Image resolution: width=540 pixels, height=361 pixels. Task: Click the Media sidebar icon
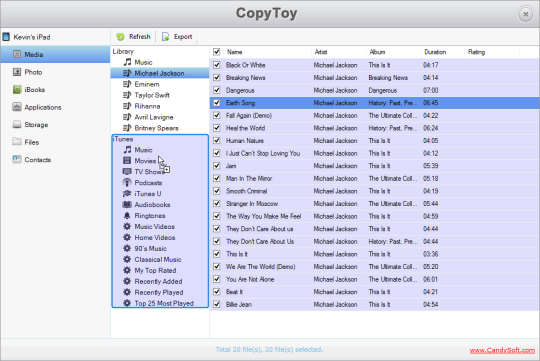point(17,54)
